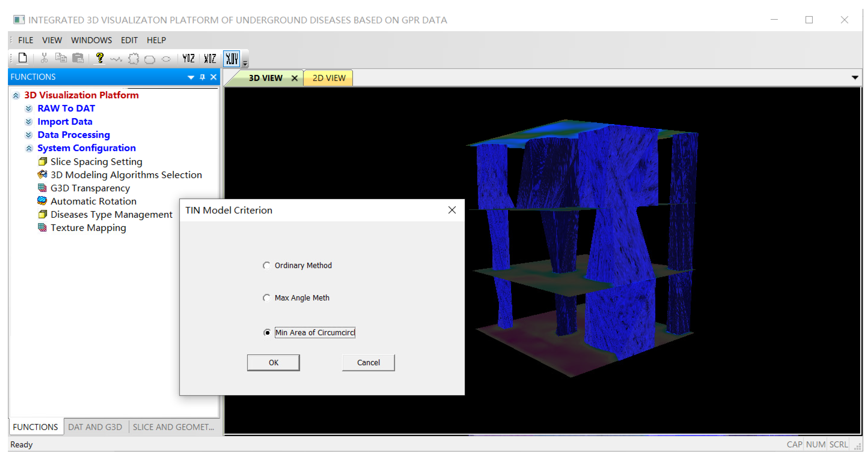Select Min Area of Circumcircle radio option
This screenshot has height=459, width=868.
267,332
